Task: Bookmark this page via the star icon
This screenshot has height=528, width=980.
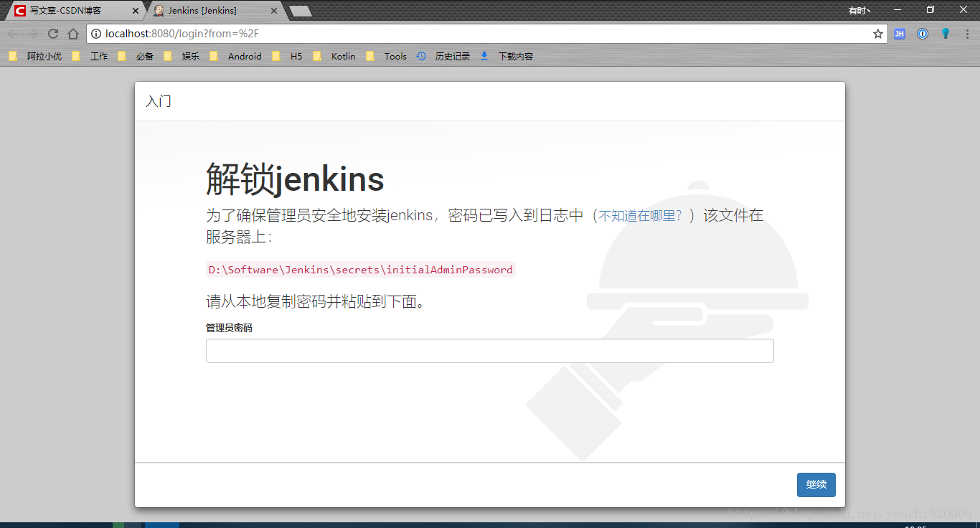Action: 878,33
